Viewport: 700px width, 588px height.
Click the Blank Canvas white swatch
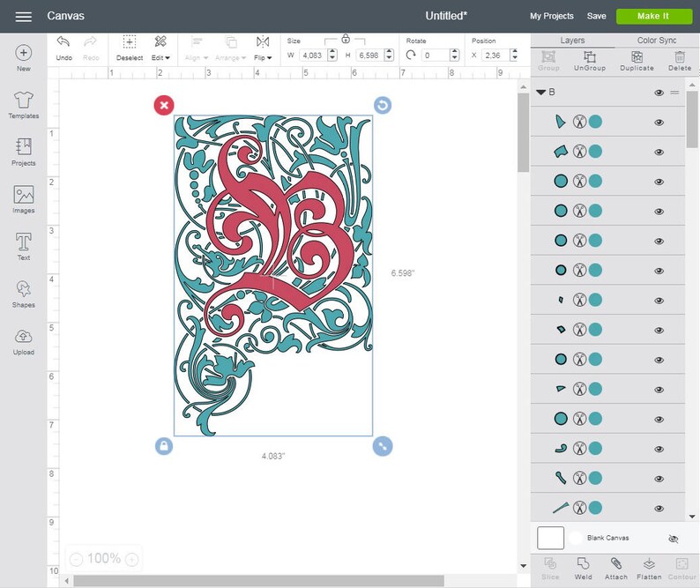[x=550, y=538]
